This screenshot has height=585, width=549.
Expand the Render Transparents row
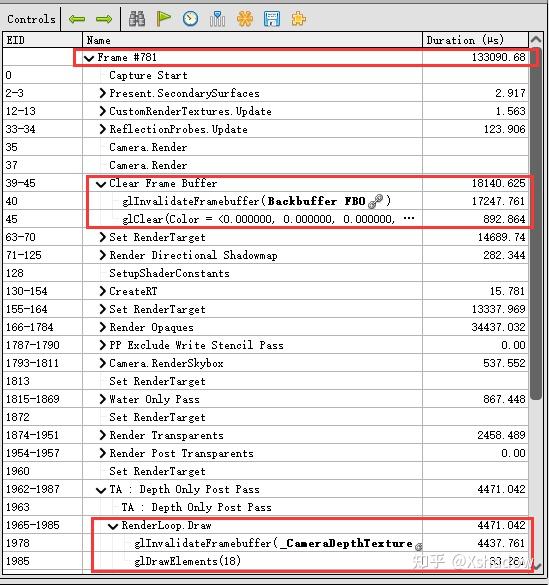click(103, 435)
